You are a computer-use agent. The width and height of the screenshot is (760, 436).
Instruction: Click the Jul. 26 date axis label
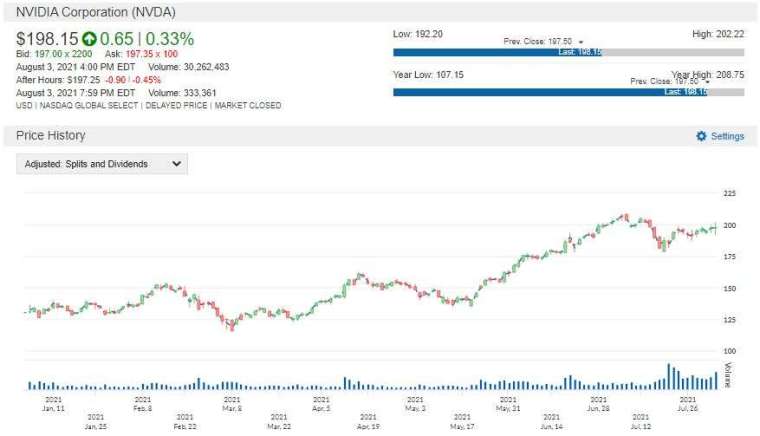pos(687,404)
